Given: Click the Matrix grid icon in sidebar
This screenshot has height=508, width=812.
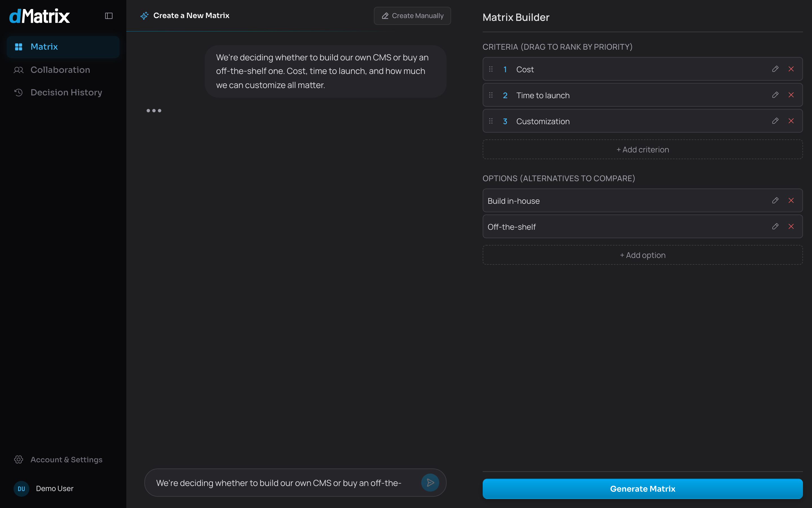Looking at the screenshot, I should (18, 47).
